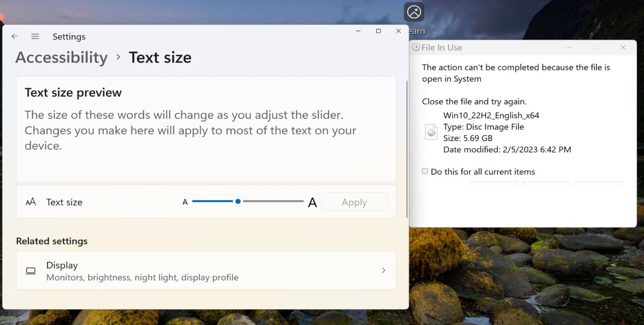Check "Do this for all current items"
The width and height of the screenshot is (644, 325).
pos(425,171)
